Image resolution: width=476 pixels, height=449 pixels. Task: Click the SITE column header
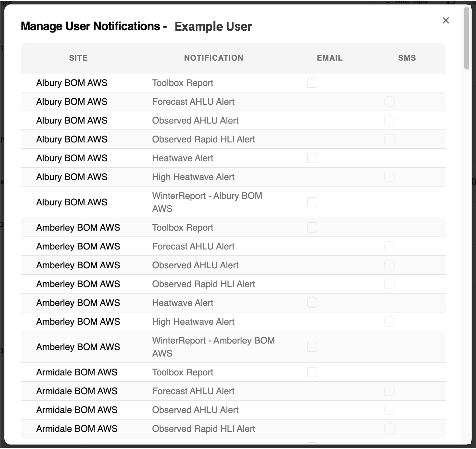coord(78,58)
